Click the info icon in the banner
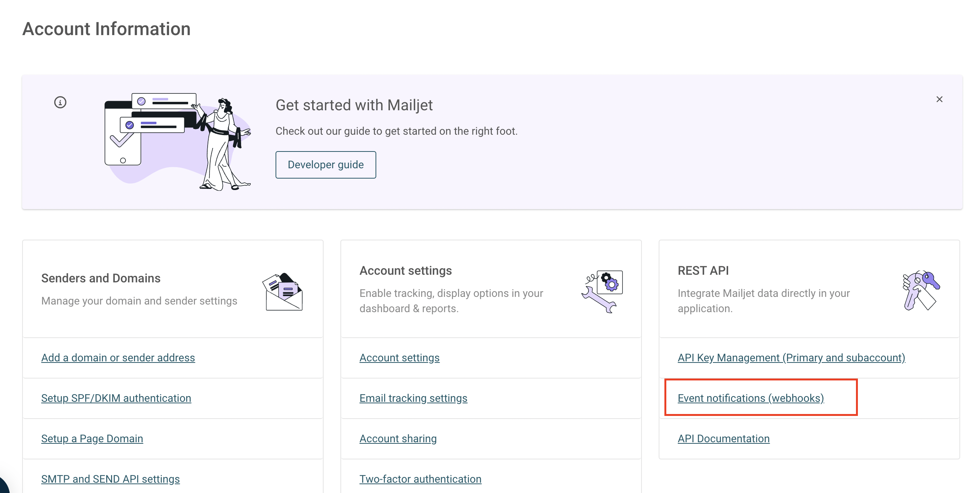The height and width of the screenshot is (493, 980). [x=60, y=102]
